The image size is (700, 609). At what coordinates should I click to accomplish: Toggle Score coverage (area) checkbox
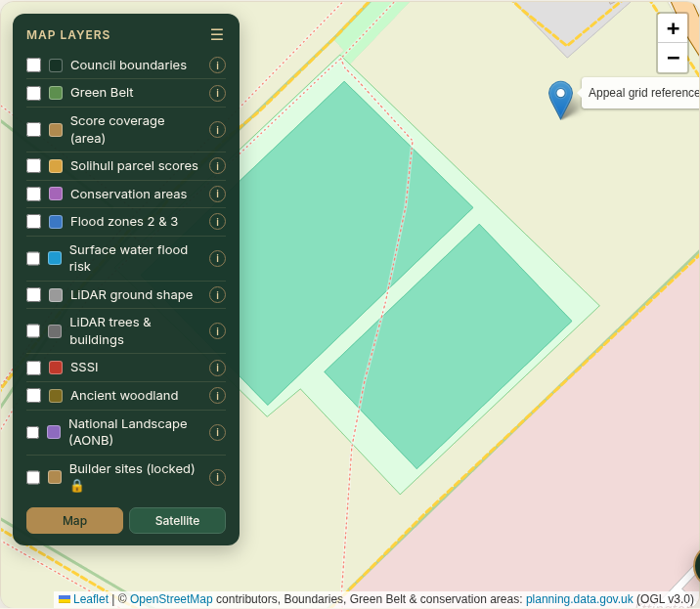click(33, 129)
